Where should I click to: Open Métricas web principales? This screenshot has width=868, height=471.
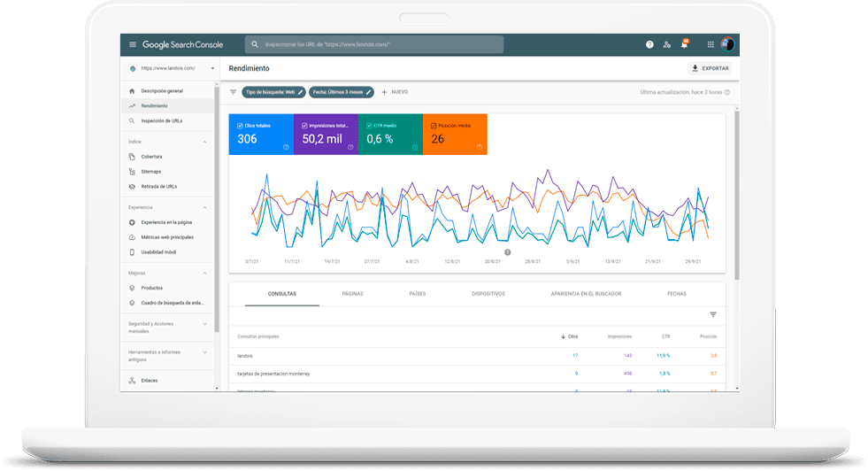tap(167, 237)
